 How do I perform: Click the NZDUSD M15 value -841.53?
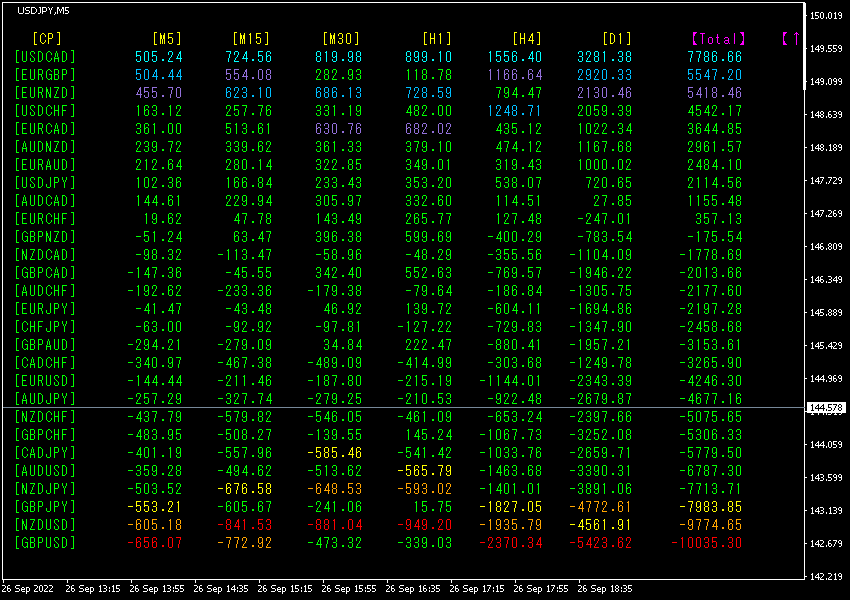244,525
